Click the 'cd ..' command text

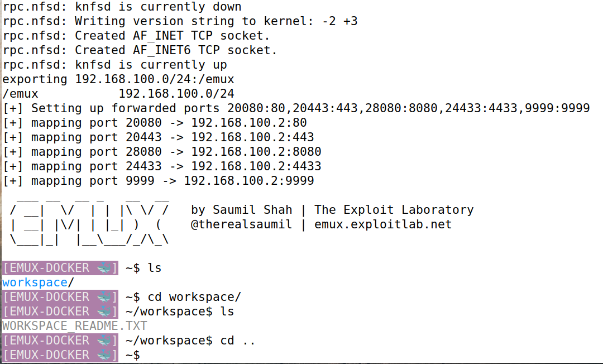point(238,341)
